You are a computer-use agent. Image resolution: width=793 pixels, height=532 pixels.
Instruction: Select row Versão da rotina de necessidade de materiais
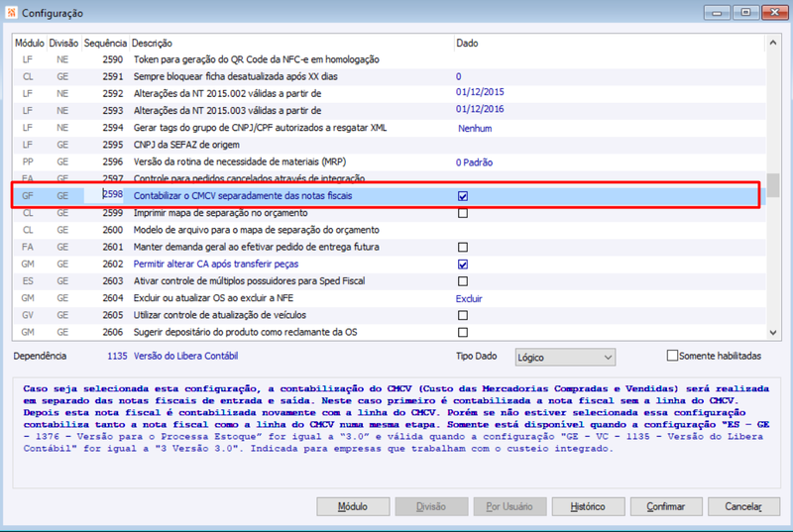(x=389, y=162)
